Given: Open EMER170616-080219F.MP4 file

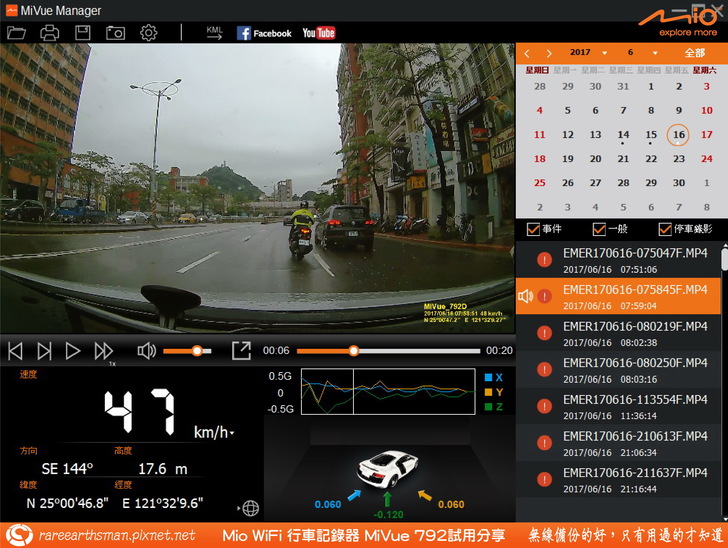Looking at the screenshot, I should (x=618, y=333).
